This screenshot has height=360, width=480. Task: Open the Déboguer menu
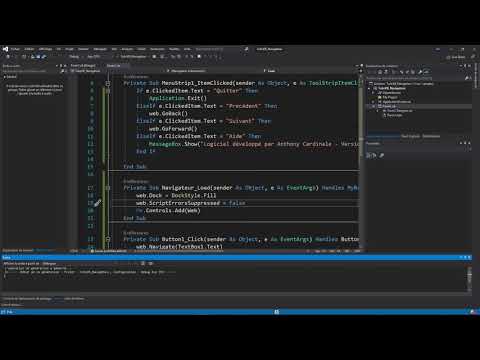point(100,49)
